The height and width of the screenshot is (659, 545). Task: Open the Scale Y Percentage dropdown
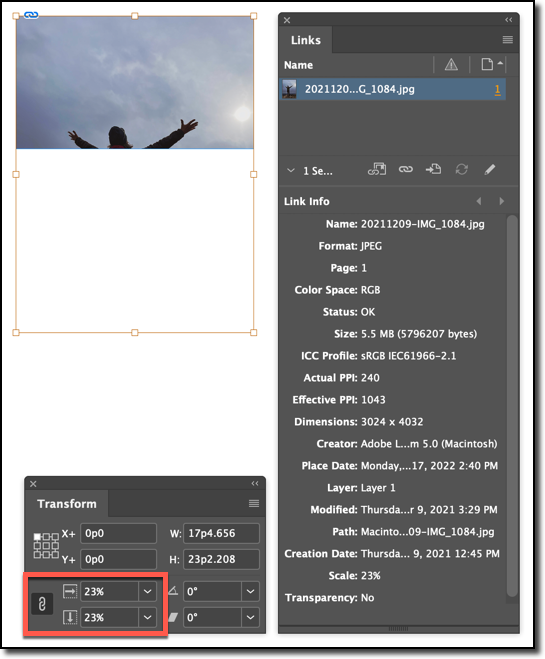(x=147, y=617)
